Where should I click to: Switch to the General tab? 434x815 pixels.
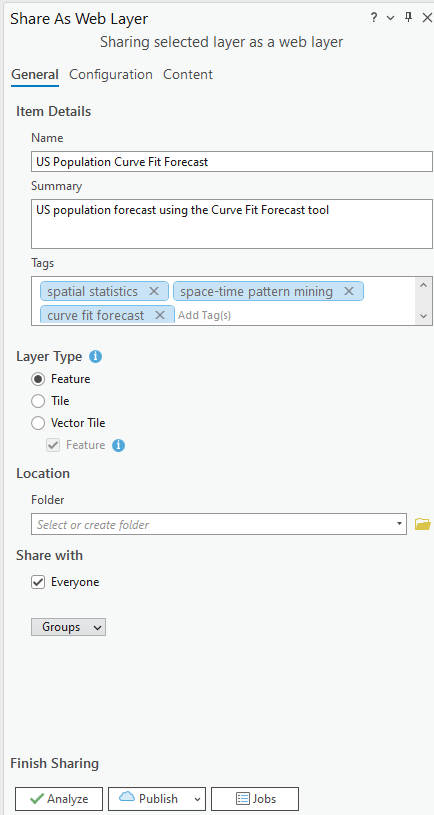(35, 74)
